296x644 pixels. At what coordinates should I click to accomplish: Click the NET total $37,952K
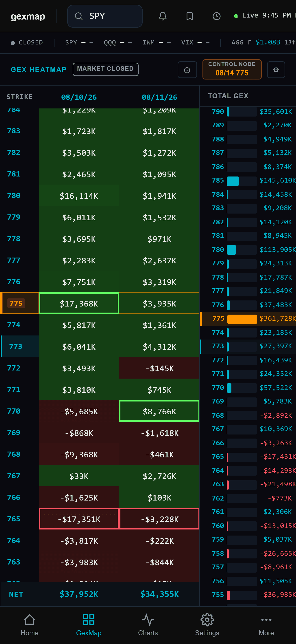coord(79,594)
